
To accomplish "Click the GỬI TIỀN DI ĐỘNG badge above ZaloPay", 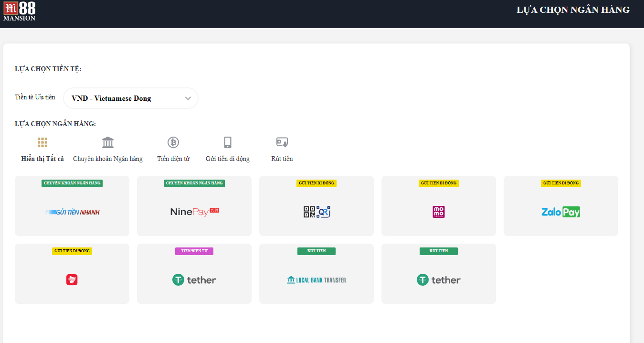I will pyautogui.click(x=561, y=183).
